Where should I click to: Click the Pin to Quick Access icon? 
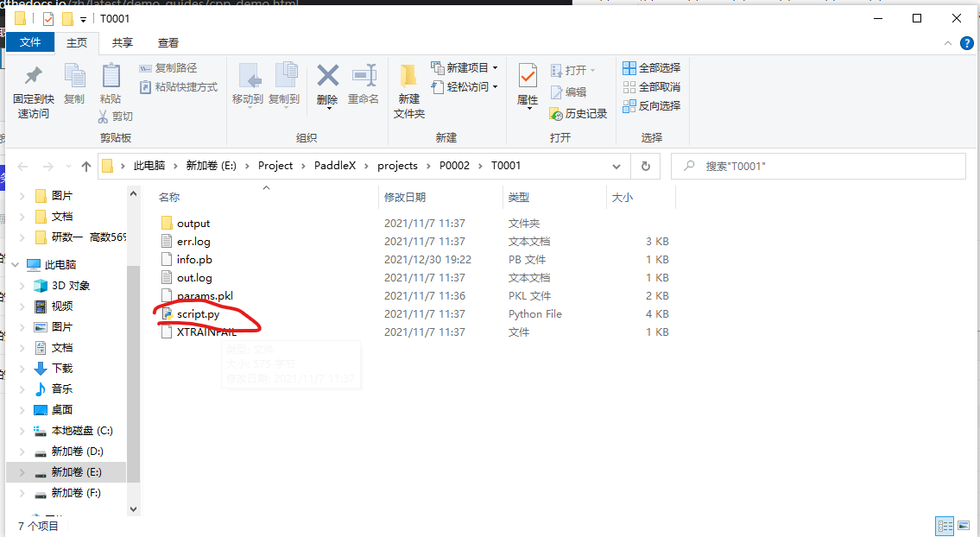click(33, 77)
